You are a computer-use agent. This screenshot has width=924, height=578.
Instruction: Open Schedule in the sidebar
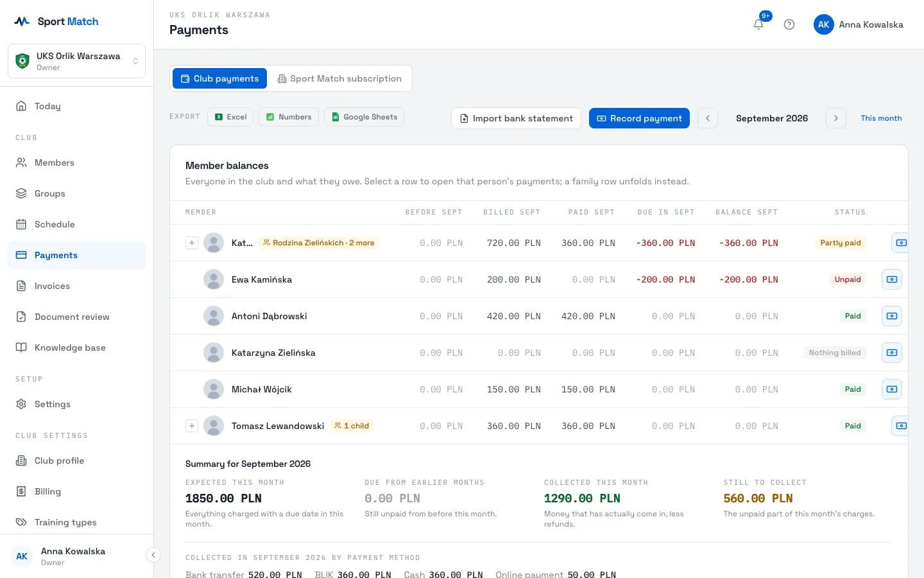pyautogui.click(x=76, y=224)
